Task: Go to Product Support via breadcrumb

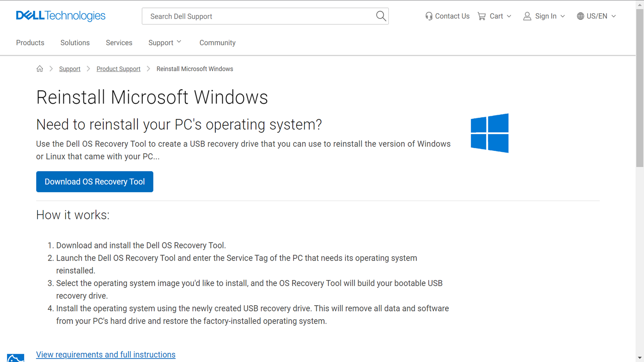Action: [118, 69]
